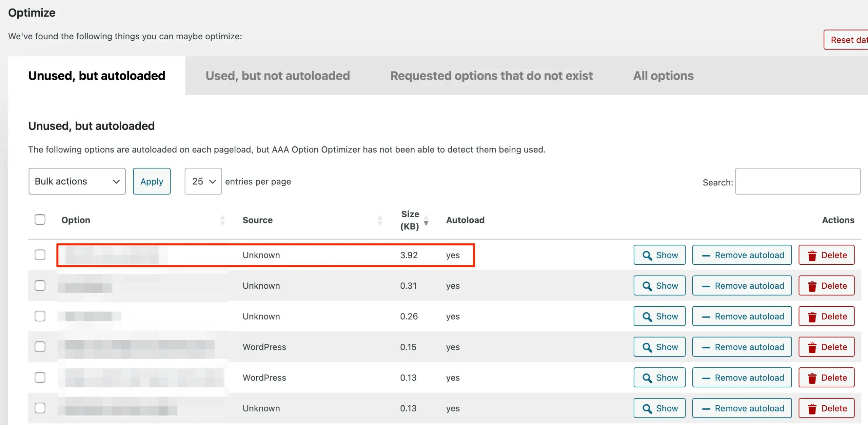This screenshot has width=868, height=425.
Task: Check the box for Unknown 0.13 KB row
Action: click(x=40, y=408)
